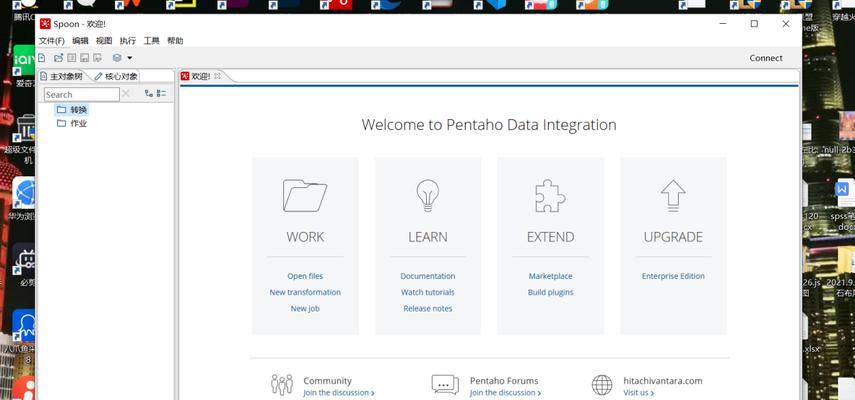The width and height of the screenshot is (855, 400).
Task: Switch to the 核心对象 tab
Action: (116, 76)
